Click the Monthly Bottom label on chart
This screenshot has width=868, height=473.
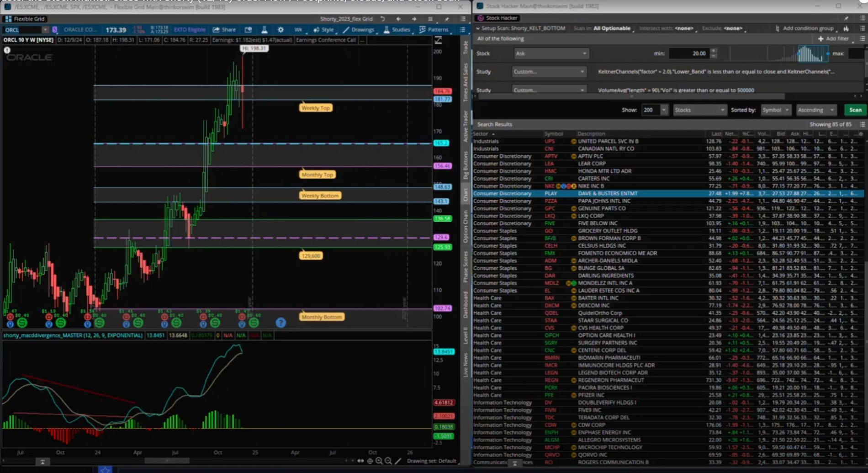point(322,317)
